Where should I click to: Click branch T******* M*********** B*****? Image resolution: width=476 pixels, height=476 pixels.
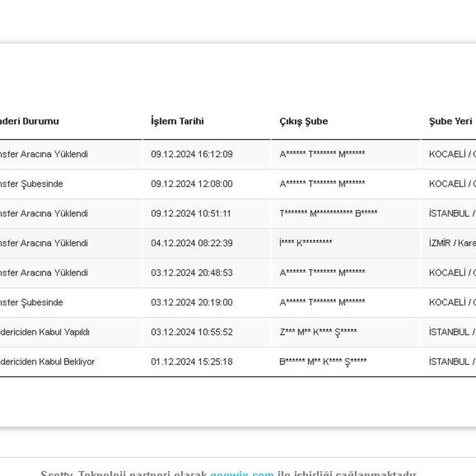pos(328,213)
